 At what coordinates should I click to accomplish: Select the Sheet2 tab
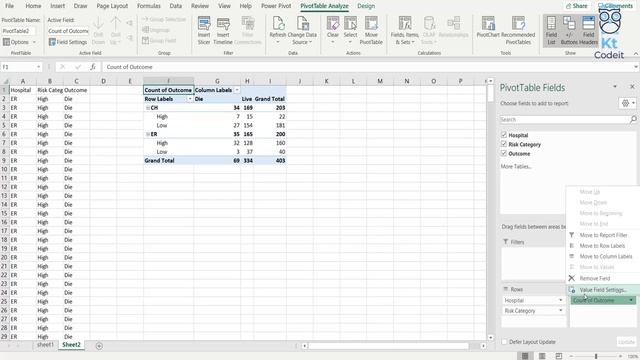71,345
